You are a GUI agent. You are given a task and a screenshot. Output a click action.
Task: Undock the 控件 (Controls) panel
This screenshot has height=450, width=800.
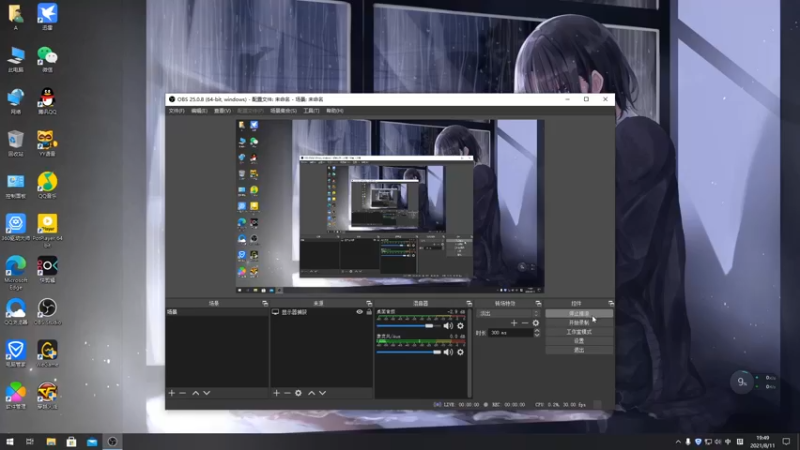[x=611, y=304]
